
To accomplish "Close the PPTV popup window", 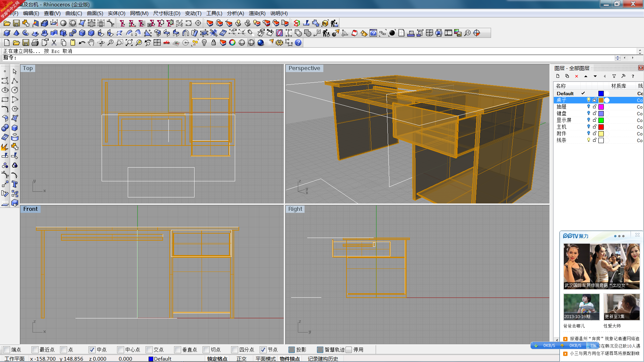I will (637, 235).
